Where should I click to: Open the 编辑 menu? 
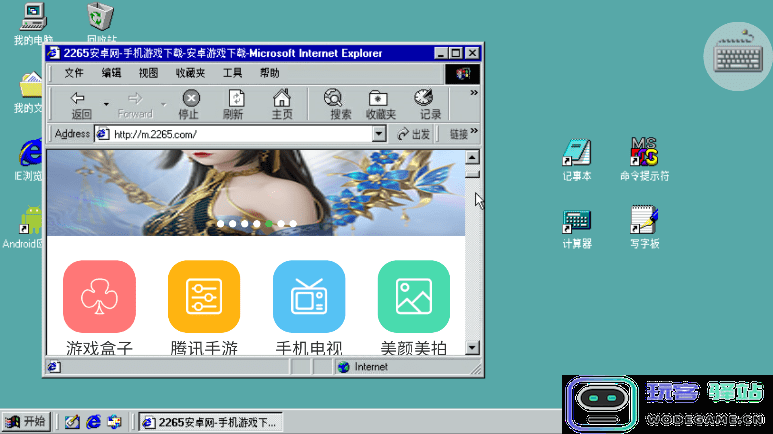pyautogui.click(x=111, y=73)
